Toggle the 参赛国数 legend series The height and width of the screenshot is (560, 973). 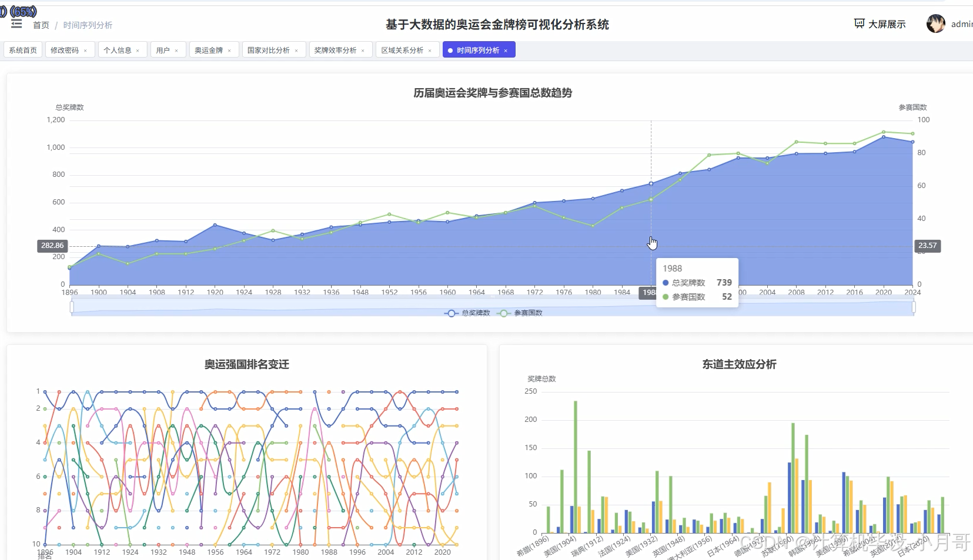pos(520,313)
